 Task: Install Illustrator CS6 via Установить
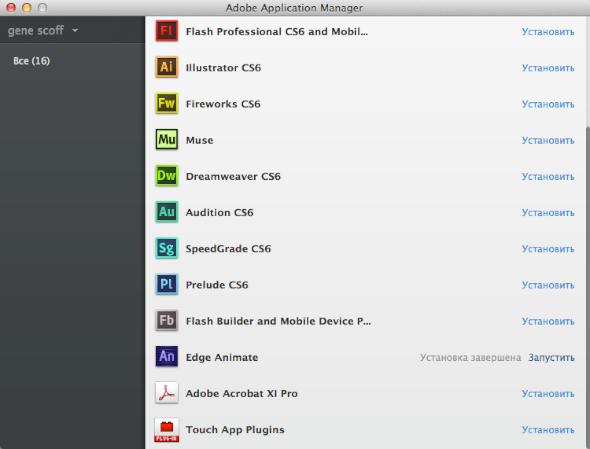[x=548, y=68]
